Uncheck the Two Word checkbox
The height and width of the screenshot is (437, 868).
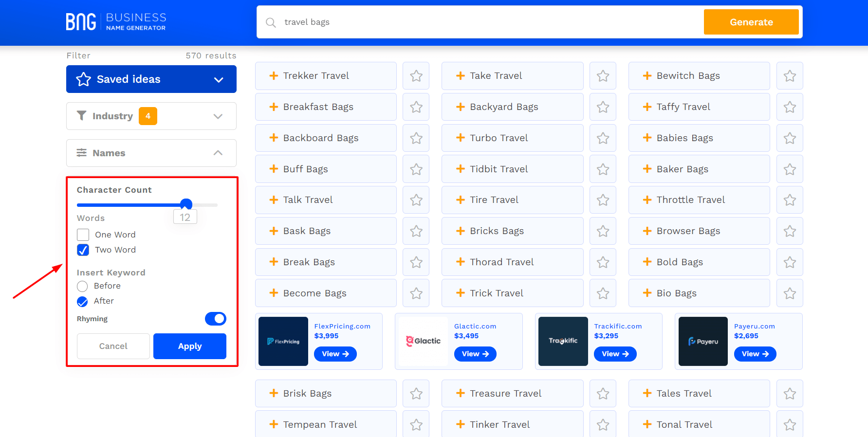coord(83,250)
